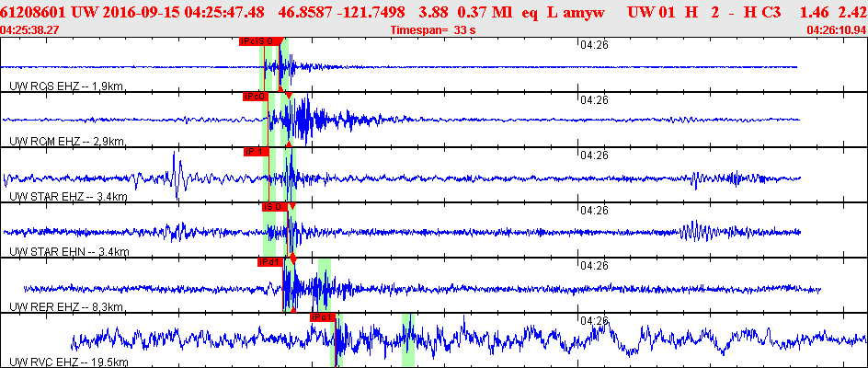
Task: Select the iPc1 pick flag on RVC
Action: [323, 317]
